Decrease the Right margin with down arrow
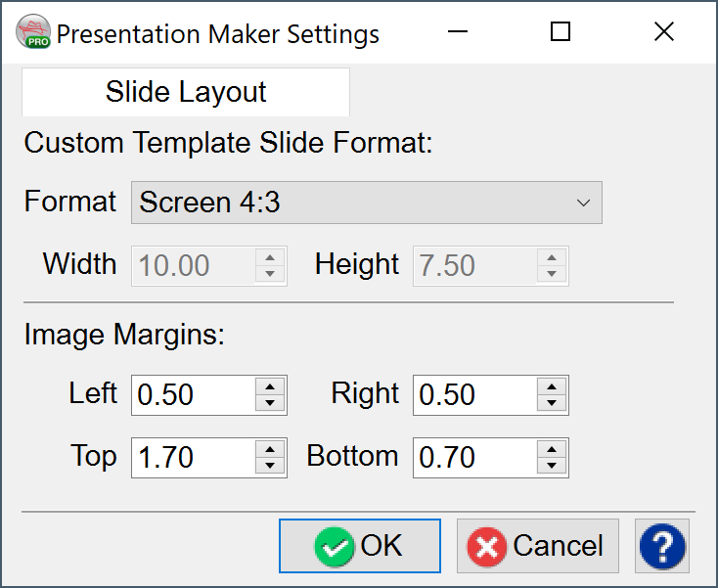 pyautogui.click(x=553, y=403)
